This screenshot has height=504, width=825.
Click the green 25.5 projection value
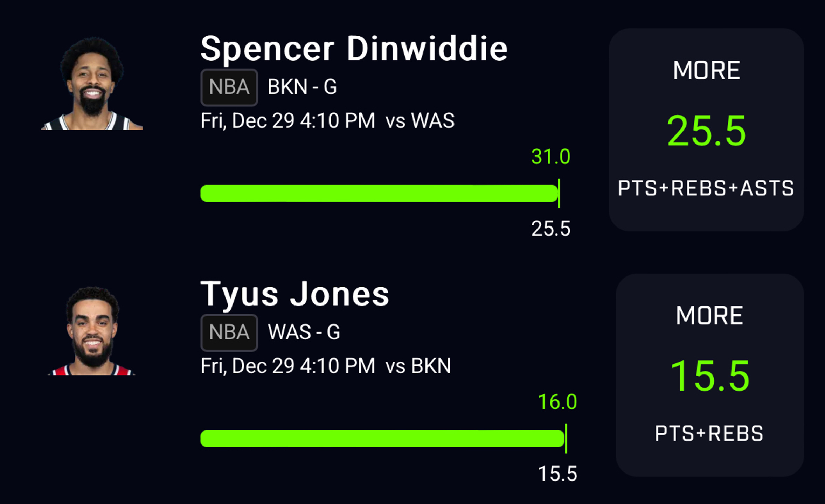point(706,131)
